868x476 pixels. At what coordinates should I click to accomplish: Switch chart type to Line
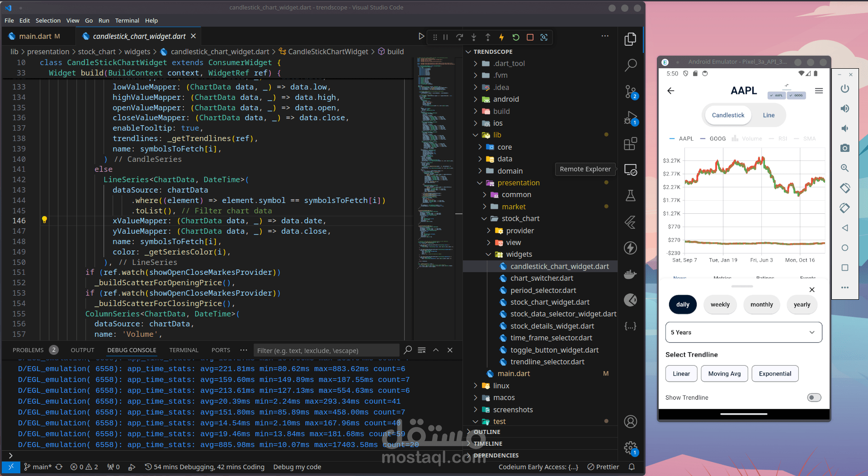[x=769, y=115]
